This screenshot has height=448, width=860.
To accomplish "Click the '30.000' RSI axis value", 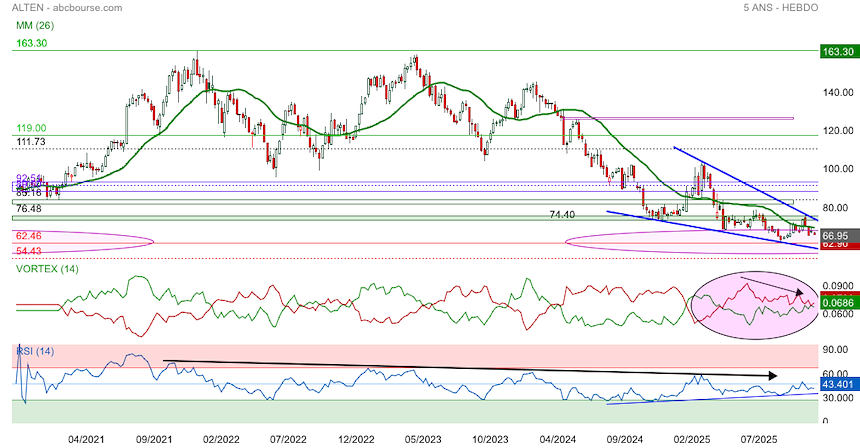I will 838,398.
